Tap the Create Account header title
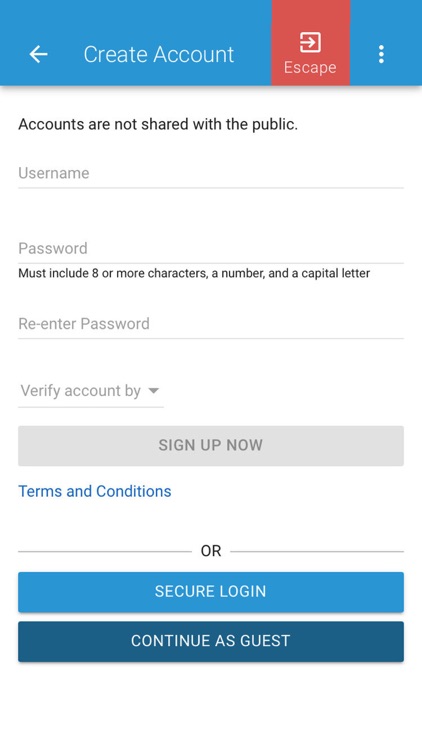The width and height of the screenshot is (422, 750). pos(159,55)
